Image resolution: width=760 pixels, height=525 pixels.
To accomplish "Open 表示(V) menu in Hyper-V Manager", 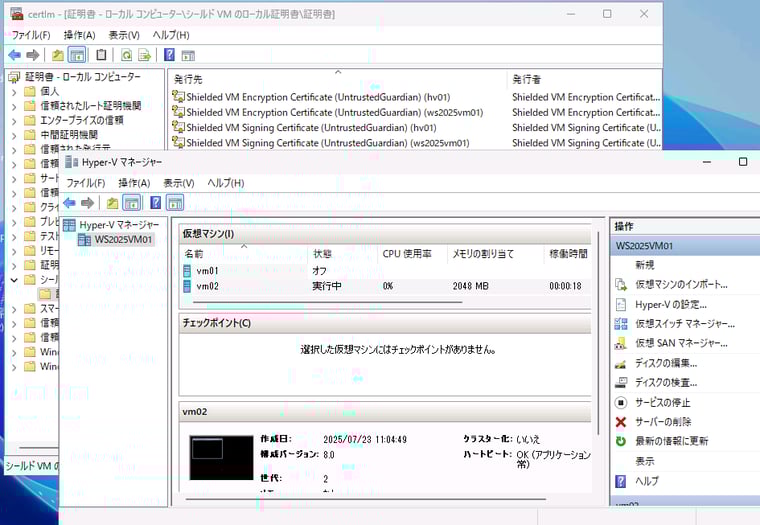I will (x=179, y=183).
